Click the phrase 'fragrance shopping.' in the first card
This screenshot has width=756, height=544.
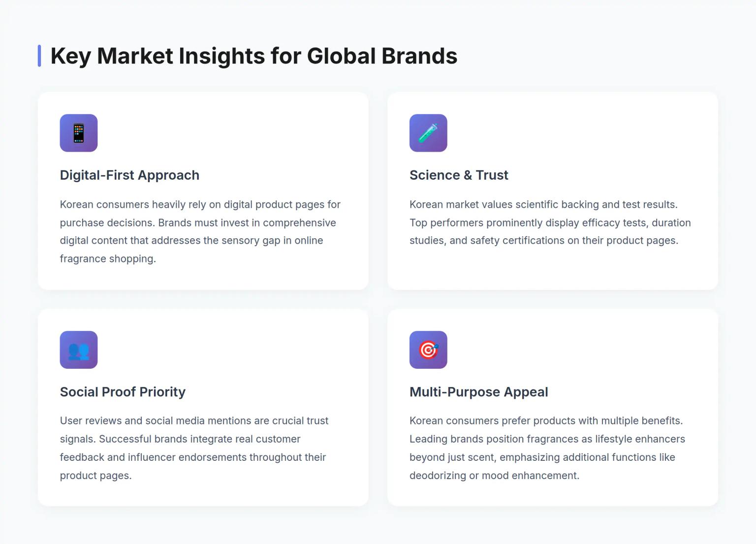coord(108,259)
